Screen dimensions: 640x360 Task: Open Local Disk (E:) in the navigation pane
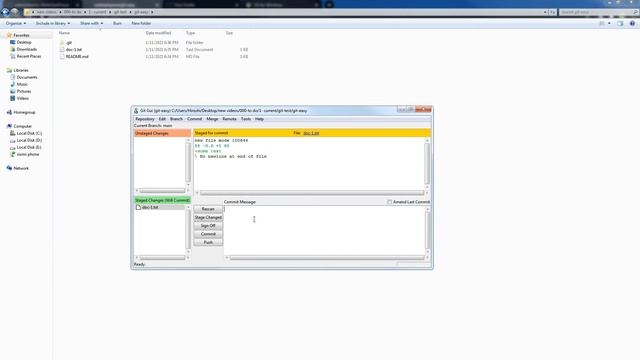(x=29, y=147)
